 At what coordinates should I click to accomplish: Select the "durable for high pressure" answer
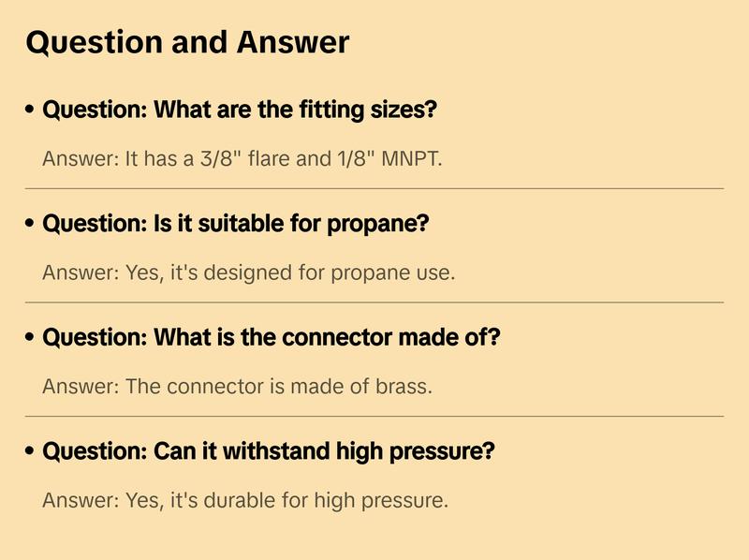click(x=245, y=500)
